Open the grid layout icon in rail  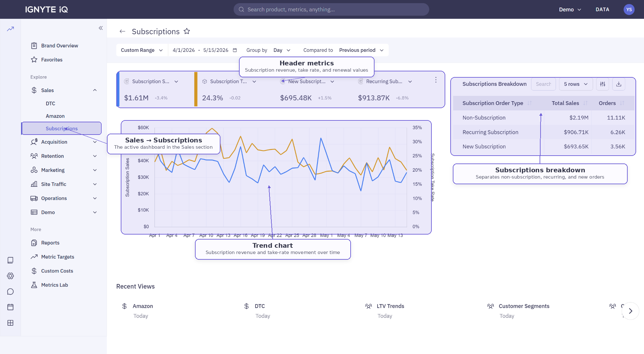click(10, 323)
